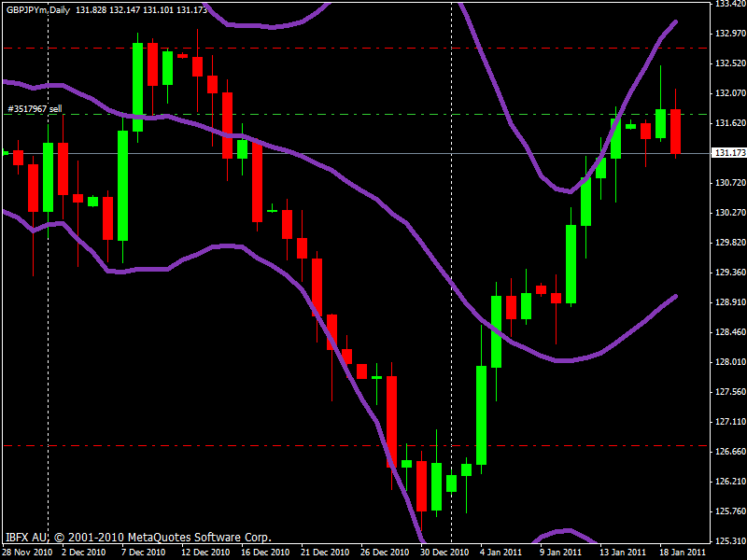Click the 132.970 price axis label
747x560 pixels.
point(731,34)
